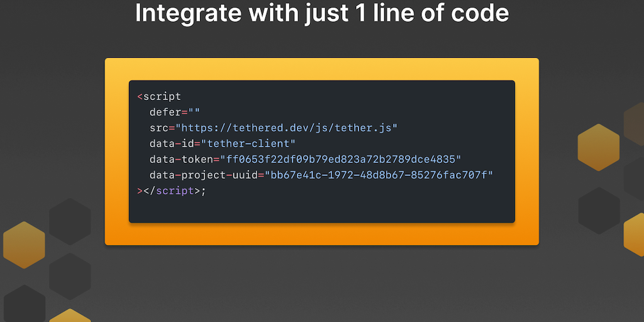Image resolution: width=644 pixels, height=322 pixels.
Task: Click the closing </script> tag
Action: [171, 191]
